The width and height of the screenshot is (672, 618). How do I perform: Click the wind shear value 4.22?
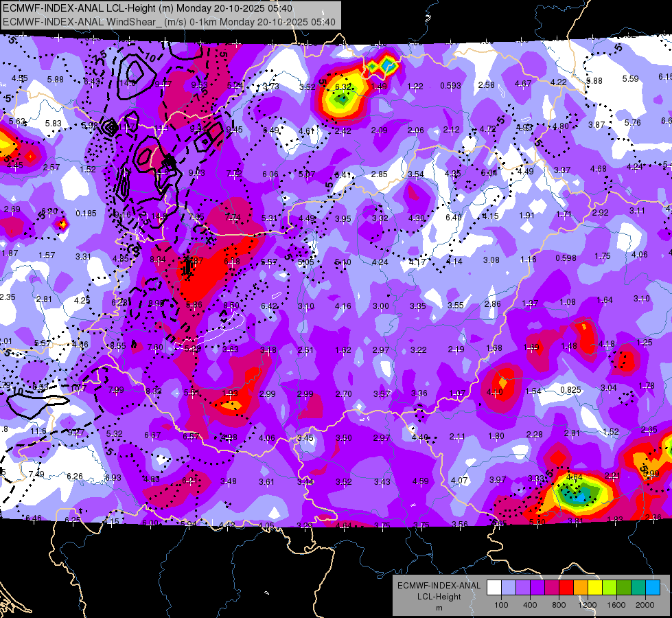coord(559,82)
